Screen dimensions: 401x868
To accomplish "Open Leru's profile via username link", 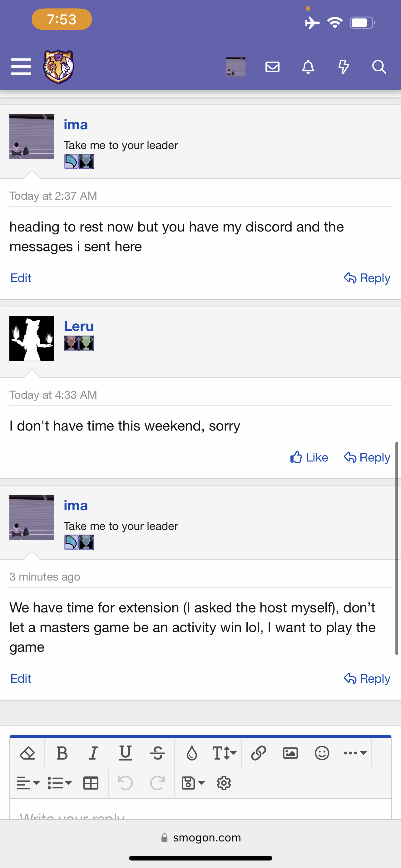I will 79,326.
